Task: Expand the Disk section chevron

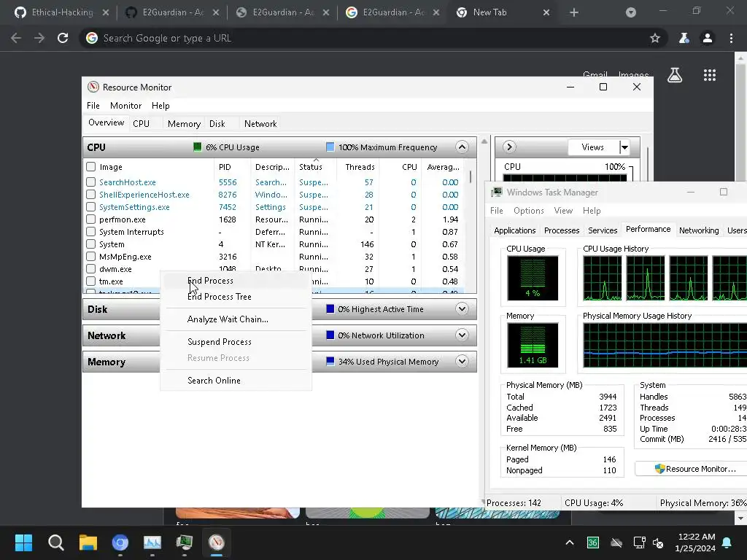Action: (462, 309)
